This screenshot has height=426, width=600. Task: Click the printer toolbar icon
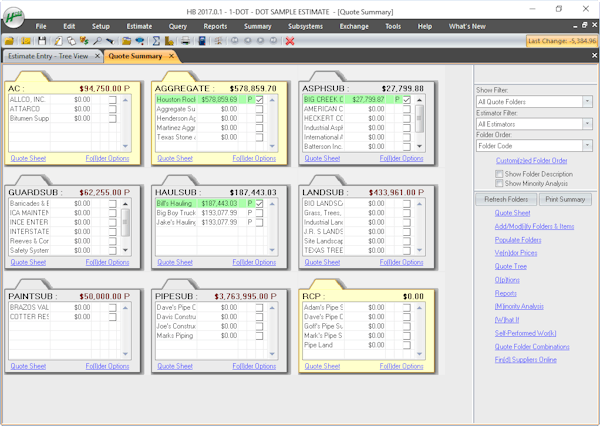pyautogui.click(x=186, y=41)
